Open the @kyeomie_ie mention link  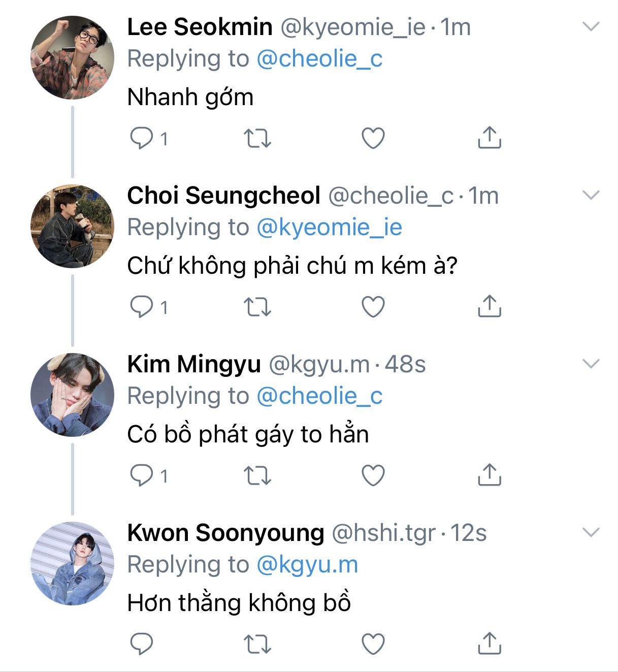coord(329,228)
